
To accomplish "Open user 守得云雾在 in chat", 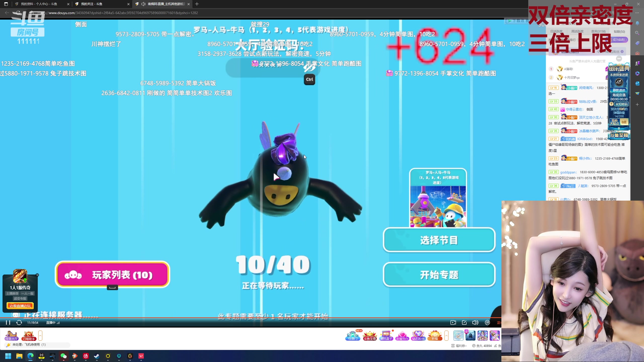I will (574, 109).
